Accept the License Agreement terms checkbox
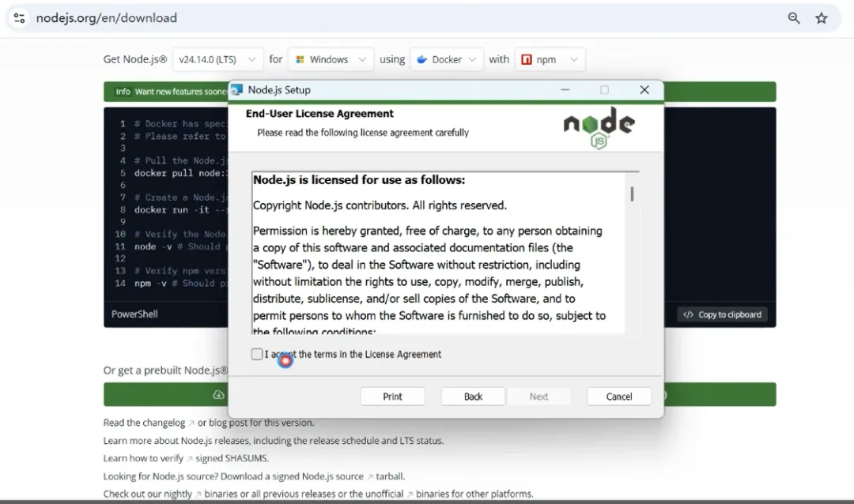 (x=257, y=355)
